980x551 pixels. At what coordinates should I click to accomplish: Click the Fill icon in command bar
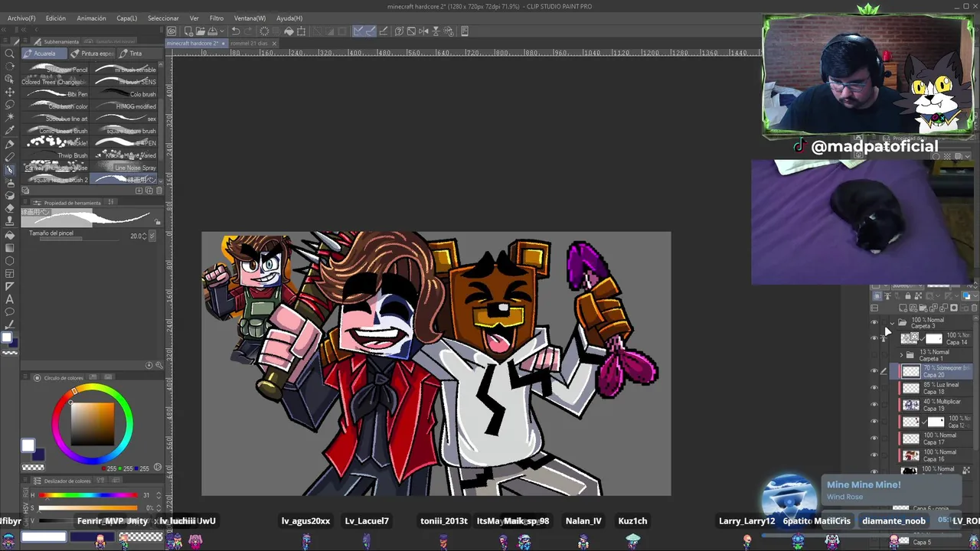pyautogui.click(x=289, y=31)
